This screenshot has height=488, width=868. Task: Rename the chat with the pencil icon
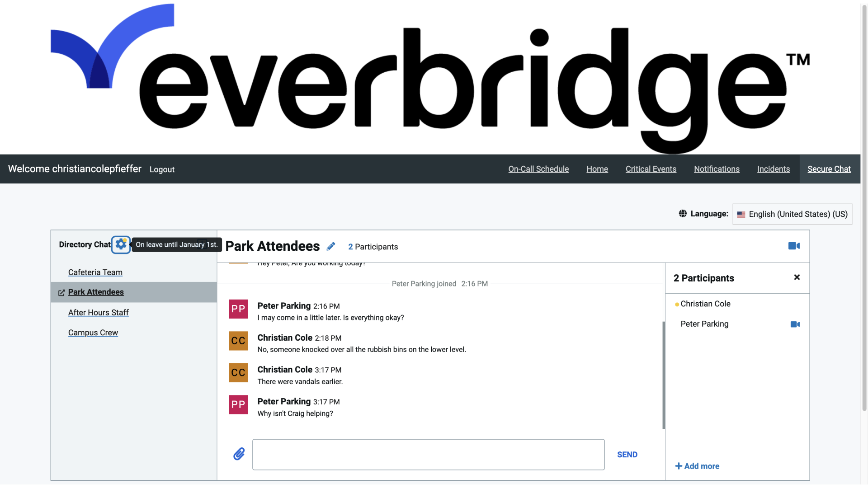click(330, 246)
